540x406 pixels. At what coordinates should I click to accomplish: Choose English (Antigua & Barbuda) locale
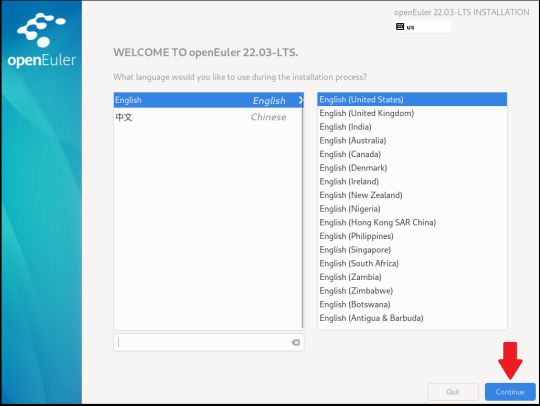tap(412, 318)
